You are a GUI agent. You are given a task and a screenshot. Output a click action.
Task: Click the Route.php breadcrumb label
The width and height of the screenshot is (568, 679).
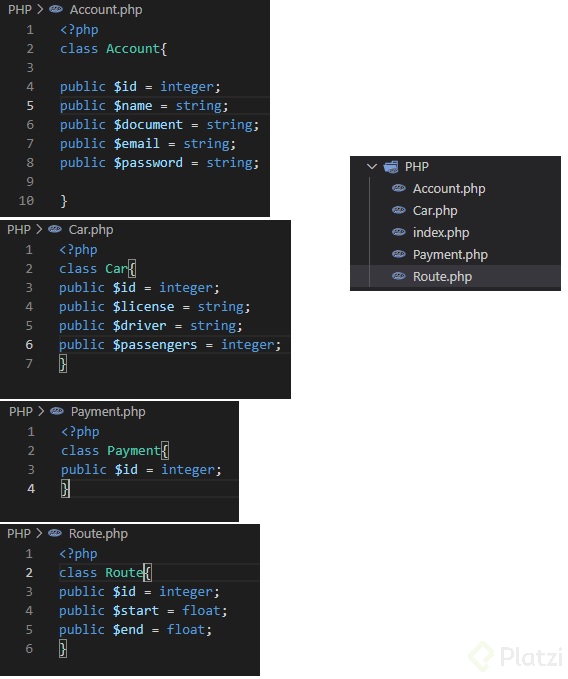click(x=98, y=534)
